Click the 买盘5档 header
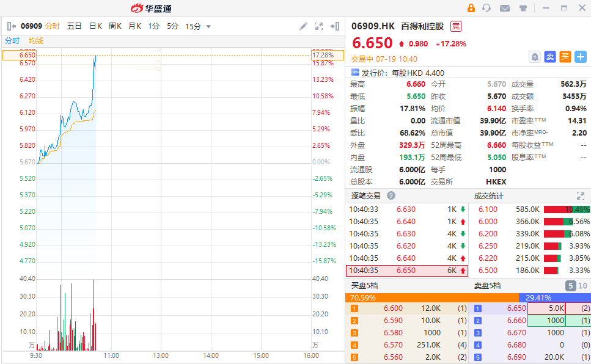Screen dimensions: 591x364 point(364,286)
